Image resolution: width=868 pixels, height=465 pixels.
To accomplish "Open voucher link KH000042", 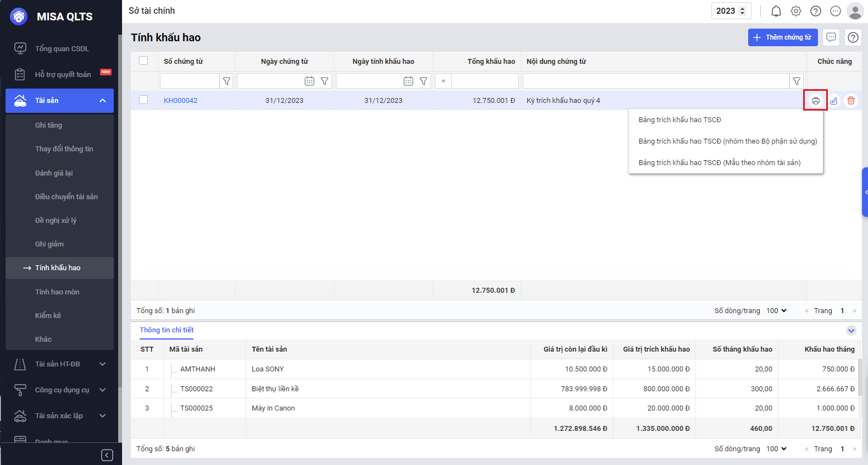I will (180, 101).
